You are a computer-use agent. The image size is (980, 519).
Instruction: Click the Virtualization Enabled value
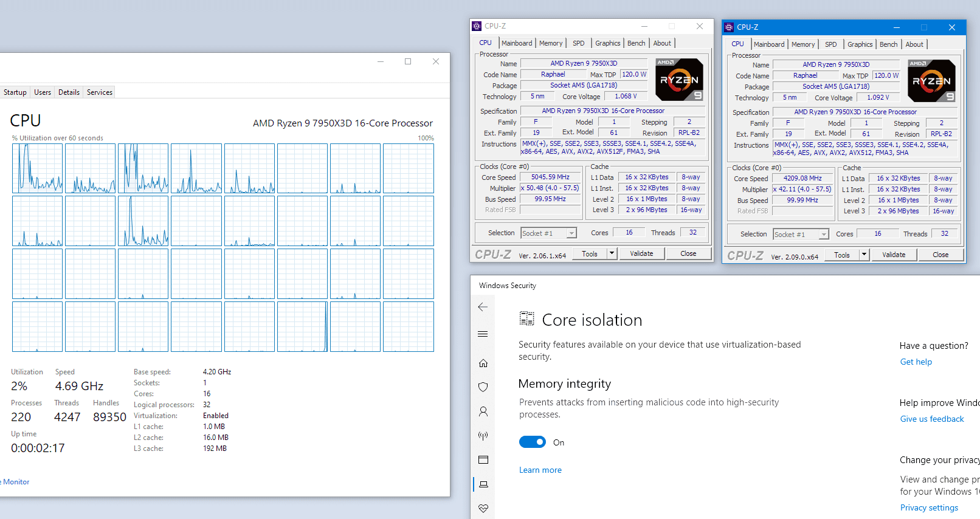click(x=216, y=416)
